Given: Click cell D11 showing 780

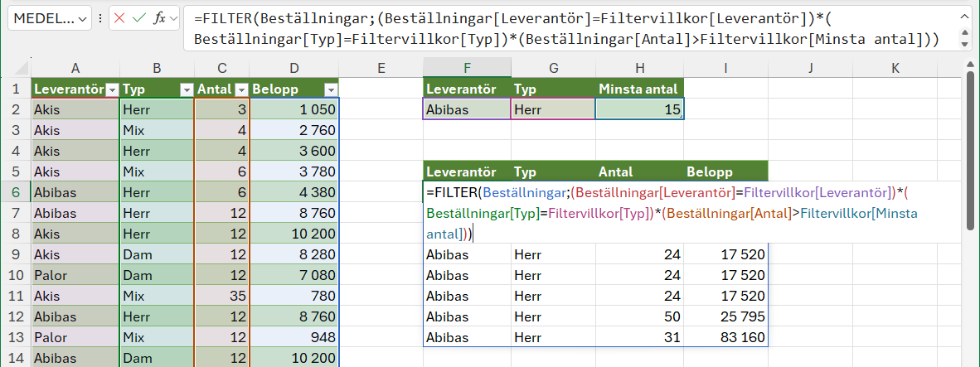Looking at the screenshot, I should click(x=294, y=297).
